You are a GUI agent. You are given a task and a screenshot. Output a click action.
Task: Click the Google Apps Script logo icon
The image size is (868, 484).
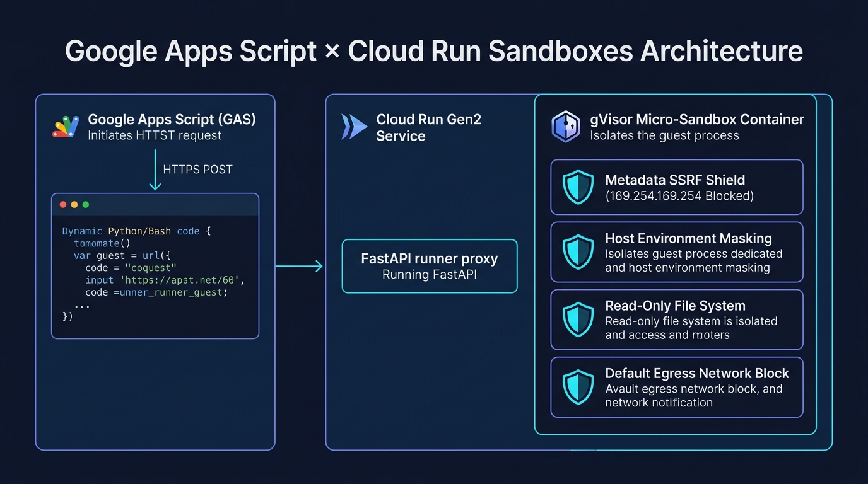(x=66, y=126)
